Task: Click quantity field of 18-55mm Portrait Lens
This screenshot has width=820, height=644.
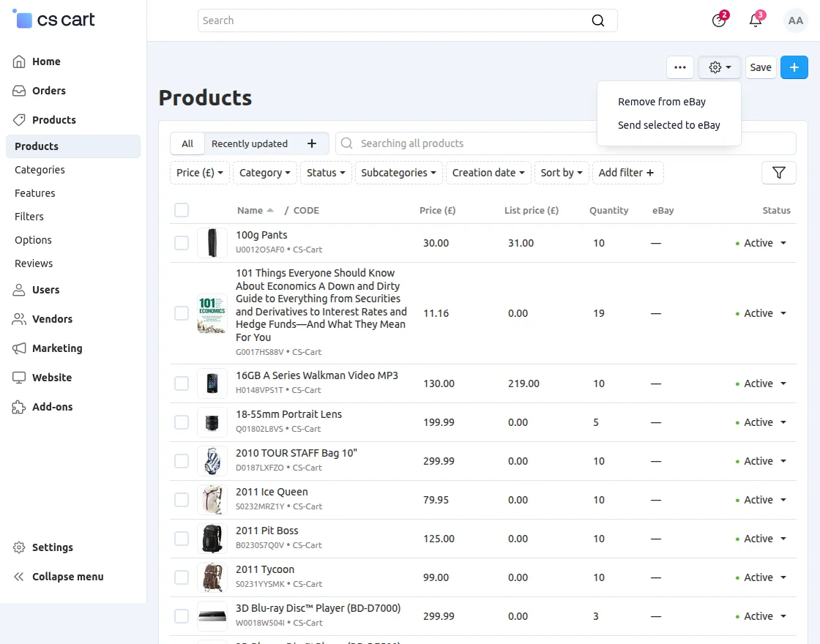Action: pos(596,422)
